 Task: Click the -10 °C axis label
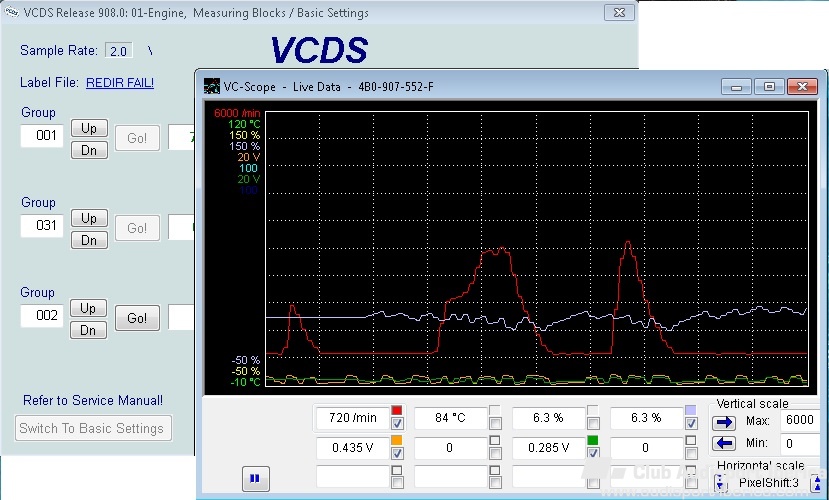pyautogui.click(x=246, y=382)
